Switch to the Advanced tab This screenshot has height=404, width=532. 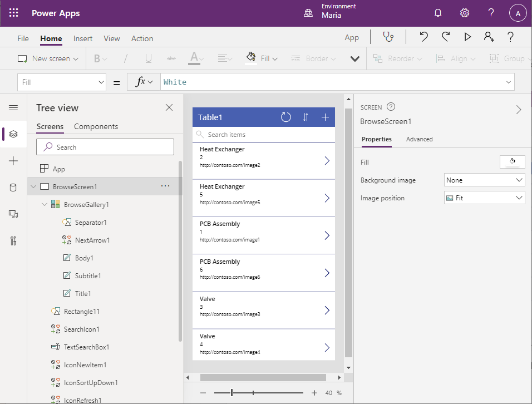coord(419,139)
